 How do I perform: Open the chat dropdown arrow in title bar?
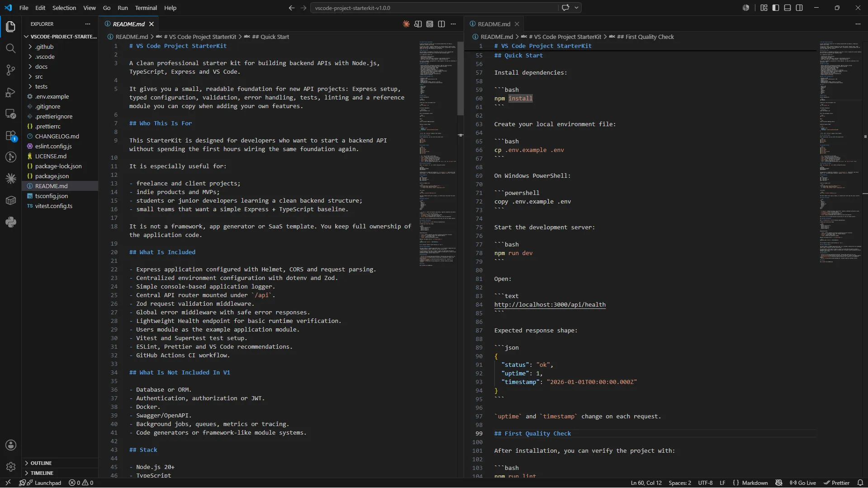pyautogui.click(x=577, y=8)
